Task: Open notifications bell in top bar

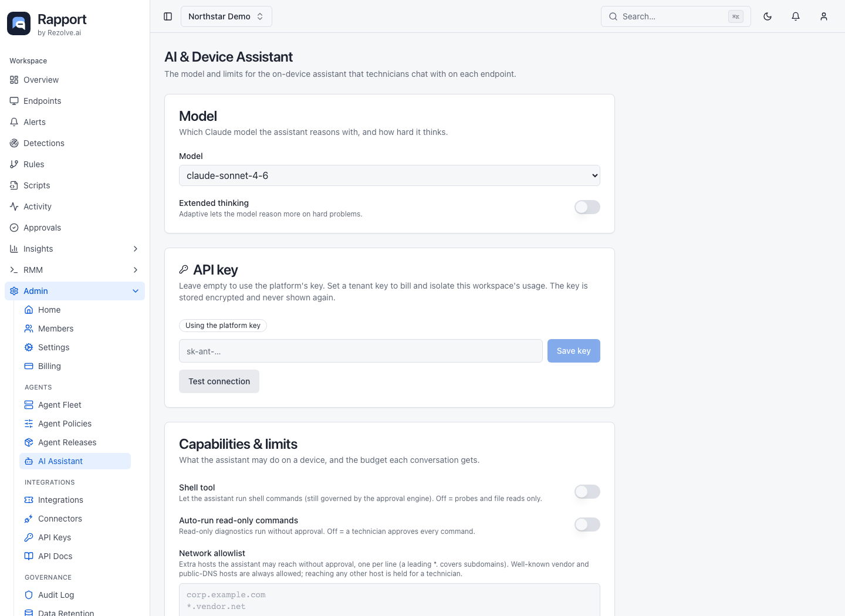Action: click(x=796, y=16)
